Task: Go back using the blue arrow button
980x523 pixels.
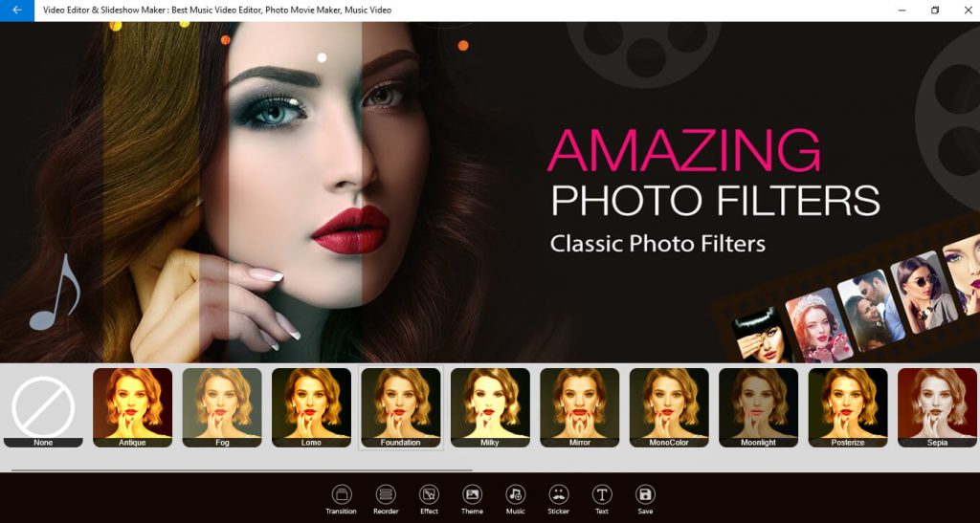Action: (x=17, y=10)
